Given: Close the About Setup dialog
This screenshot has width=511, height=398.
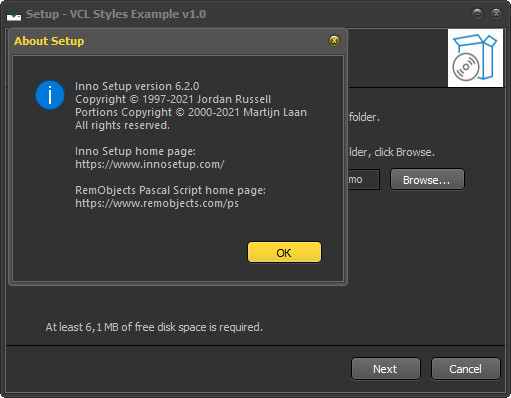Looking at the screenshot, I should pyautogui.click(x=334, y=41).
